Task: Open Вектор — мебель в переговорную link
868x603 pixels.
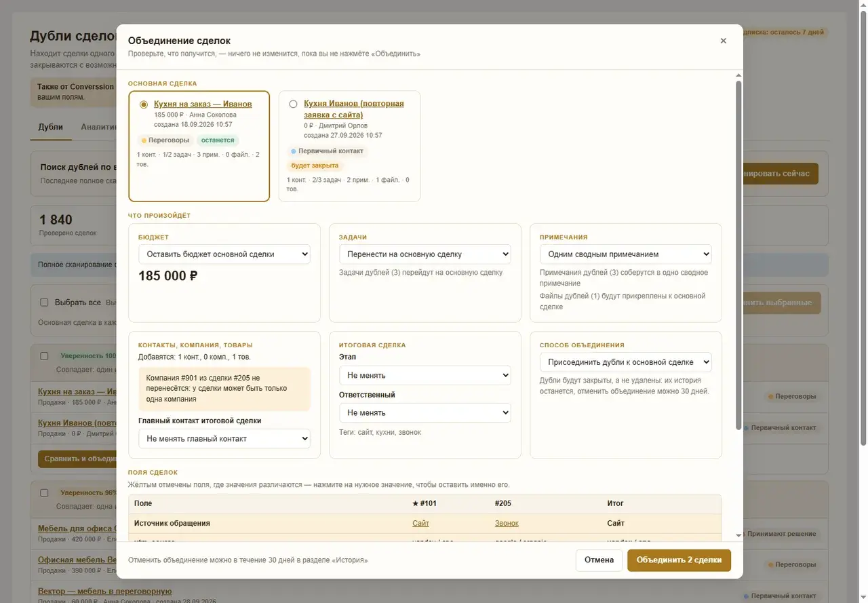Action: [x=104, y=591]
